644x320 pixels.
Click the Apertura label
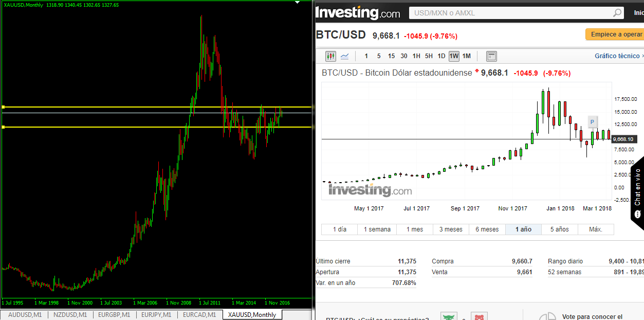(x=327, y=272)
